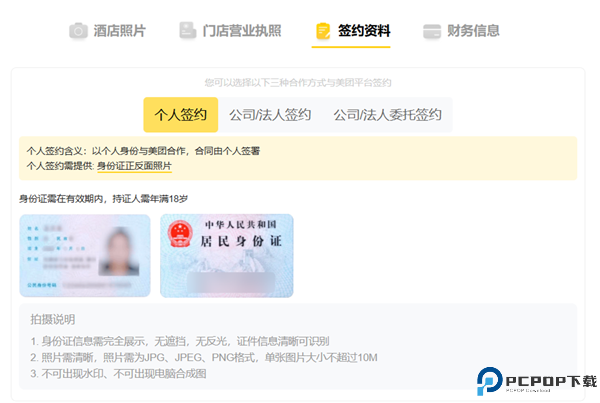
Task: Choose the 个人签约 signing option
Action: (x=181, y=115)
